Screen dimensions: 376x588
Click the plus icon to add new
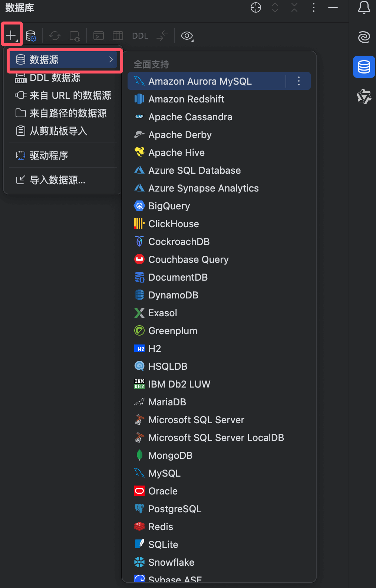pos(11,36)
